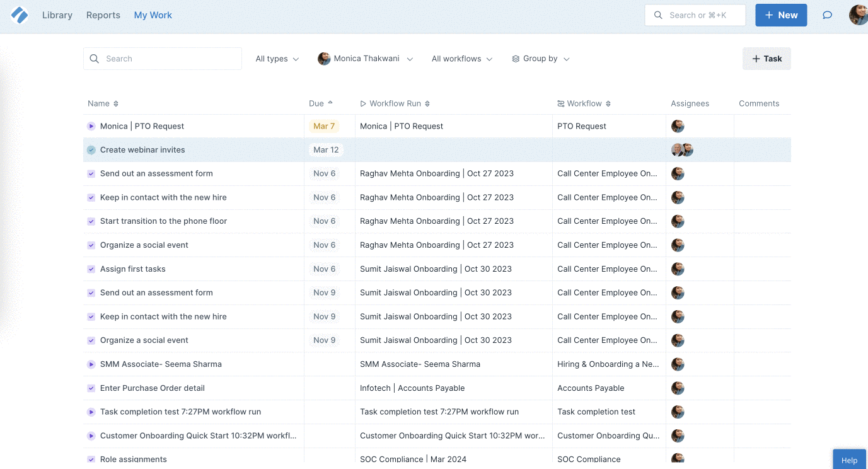Click the sort icon next to the Name column

[x=116, y=104]
